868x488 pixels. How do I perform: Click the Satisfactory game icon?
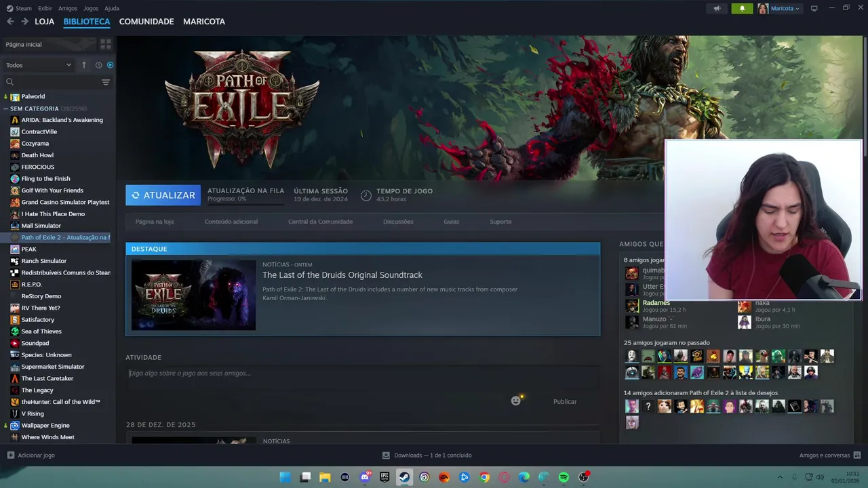[15, 320]
